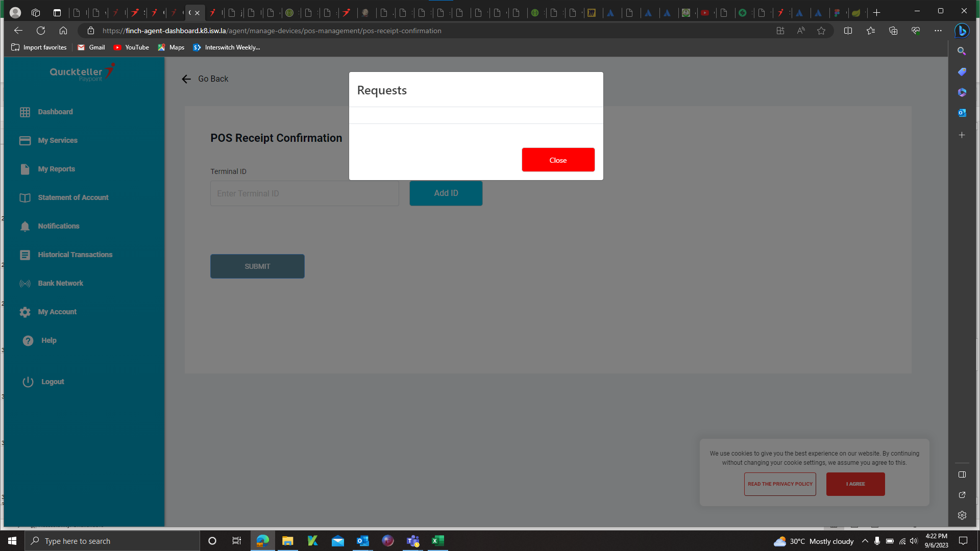Open Historical Transactions menu item

[75, 255]
